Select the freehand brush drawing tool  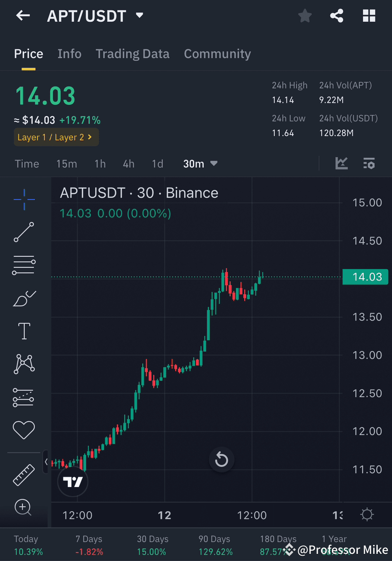[24, 298]
